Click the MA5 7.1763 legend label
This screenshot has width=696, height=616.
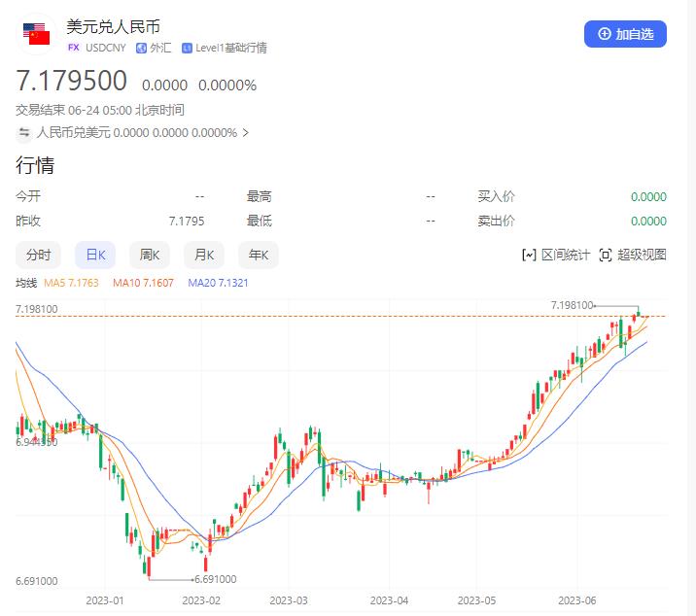71,283
